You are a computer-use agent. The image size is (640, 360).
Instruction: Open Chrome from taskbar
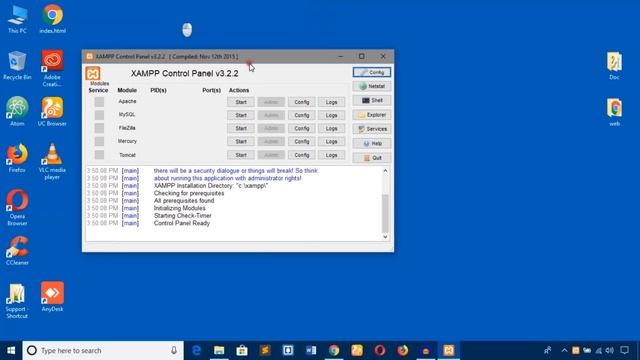pos(334,351)
